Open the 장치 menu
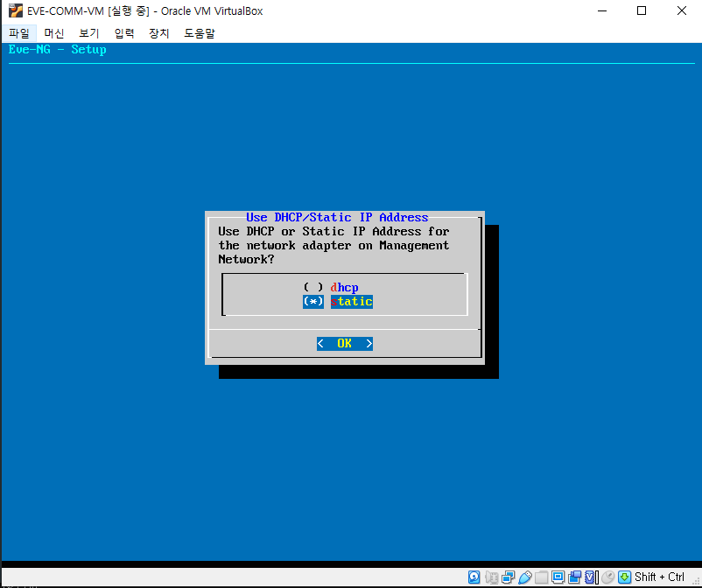 [159, 33]
